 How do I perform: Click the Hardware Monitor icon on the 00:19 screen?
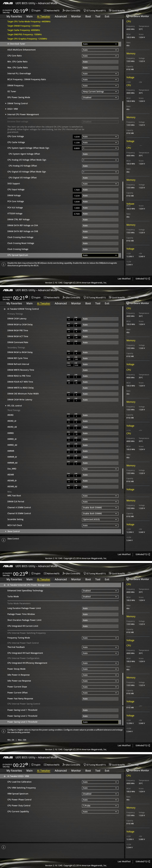tap(128, 16)
